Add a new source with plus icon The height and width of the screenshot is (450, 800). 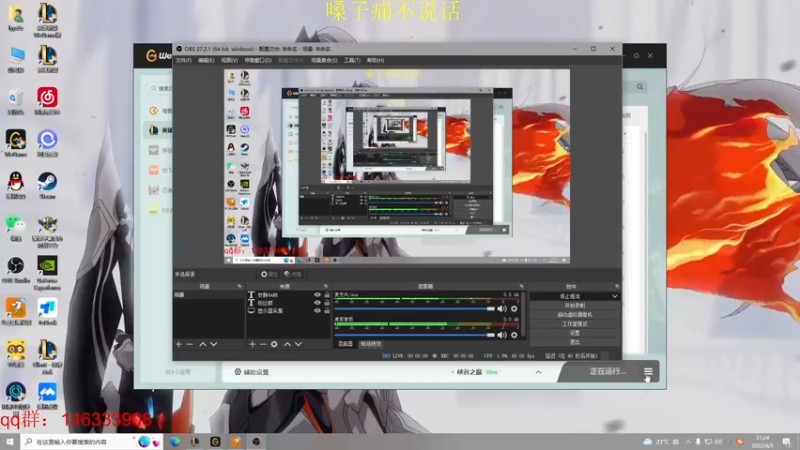[x=252, y=344]
